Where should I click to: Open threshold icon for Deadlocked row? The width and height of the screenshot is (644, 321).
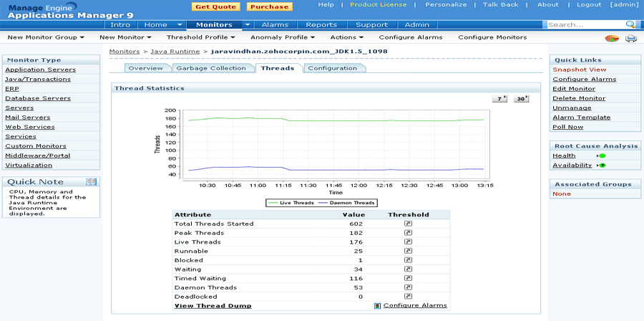(x=408, y=296)
